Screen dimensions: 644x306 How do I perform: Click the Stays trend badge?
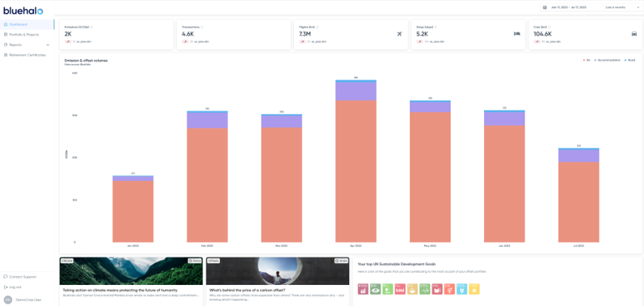pyautogui.click(x=419, y=41)
